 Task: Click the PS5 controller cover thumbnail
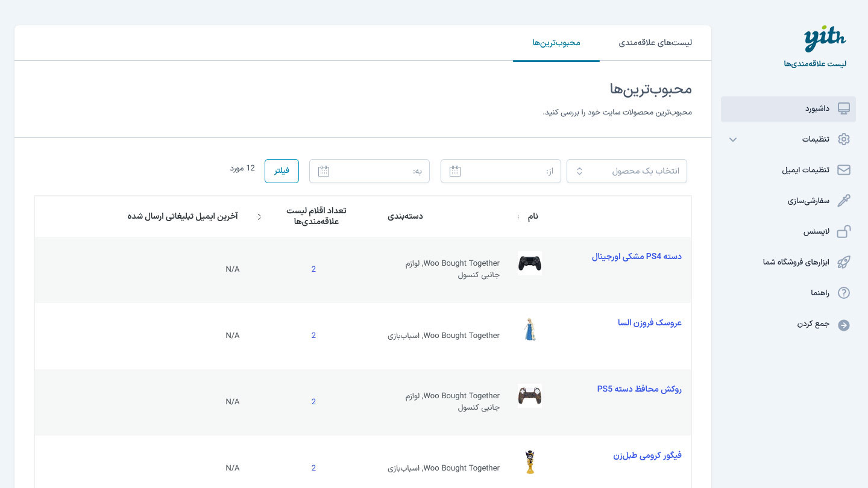pyautogui.click(x=530, y=396)
